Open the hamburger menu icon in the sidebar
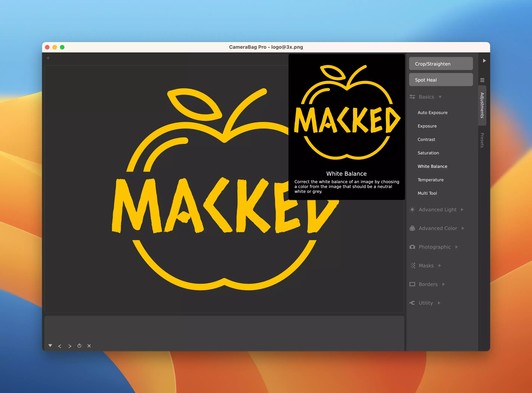The image size is (532, 393). click(482, 80)
